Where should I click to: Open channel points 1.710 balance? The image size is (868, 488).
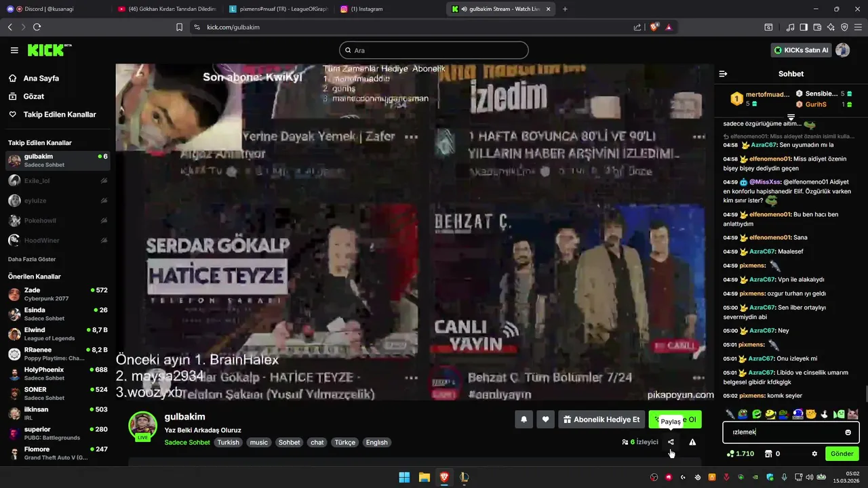coord(740,453)
